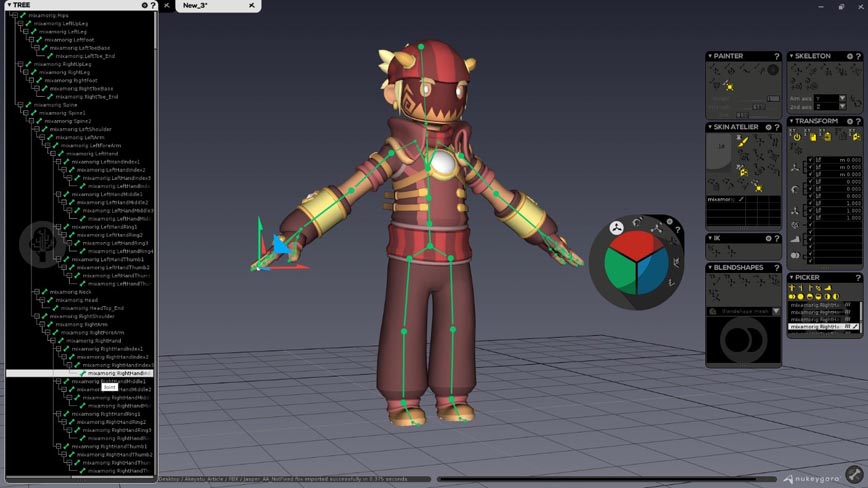Open the SKIN ATELIER help icon

(x=777, y=127)
